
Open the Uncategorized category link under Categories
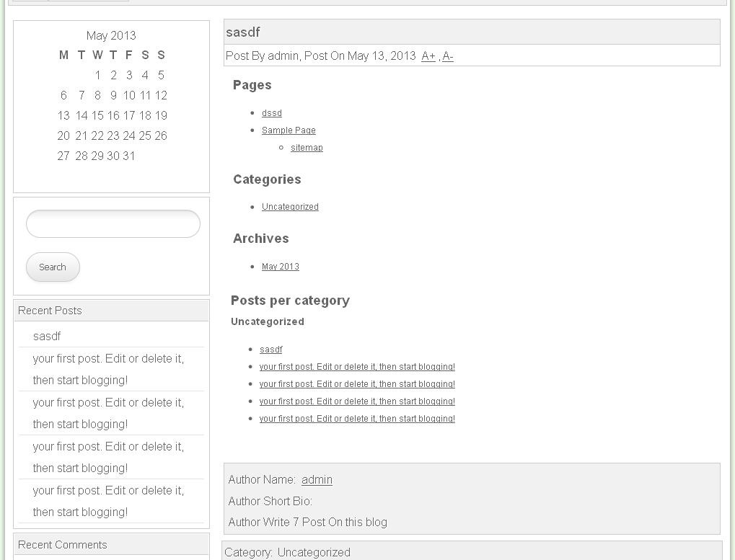point(290,207)
